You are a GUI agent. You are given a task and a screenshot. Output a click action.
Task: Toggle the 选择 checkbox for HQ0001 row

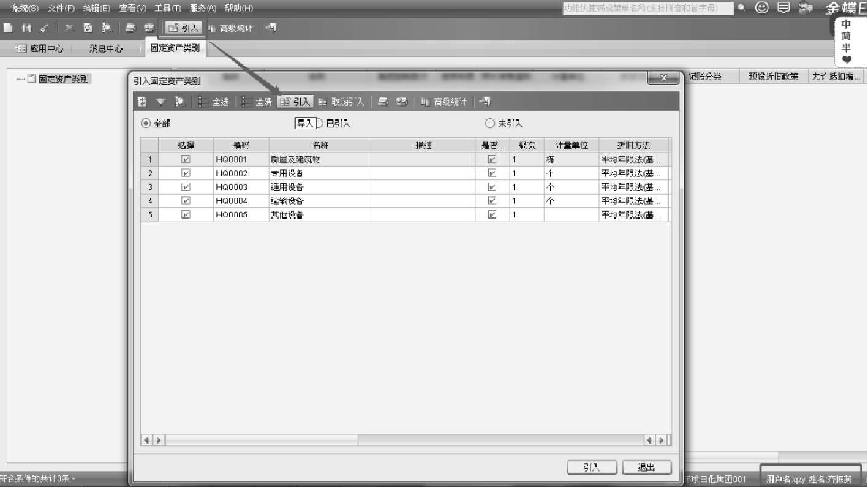point(186,159)
